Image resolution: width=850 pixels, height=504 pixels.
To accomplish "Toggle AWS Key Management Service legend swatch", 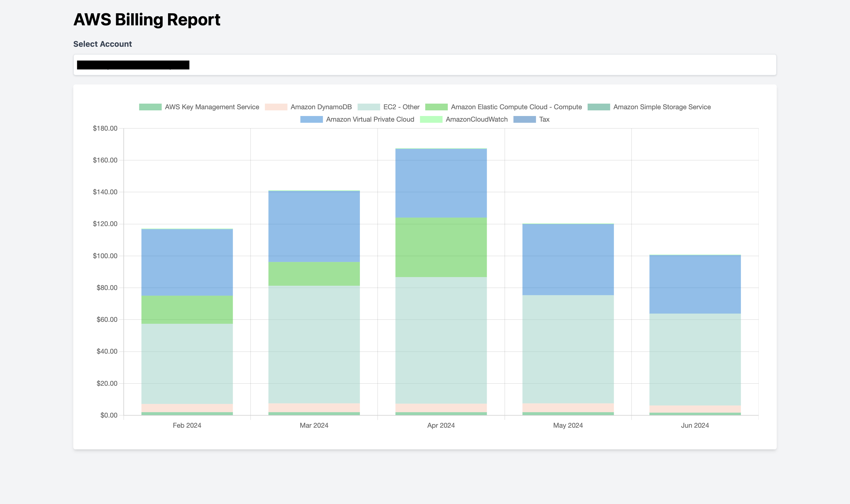I will 150,107.
